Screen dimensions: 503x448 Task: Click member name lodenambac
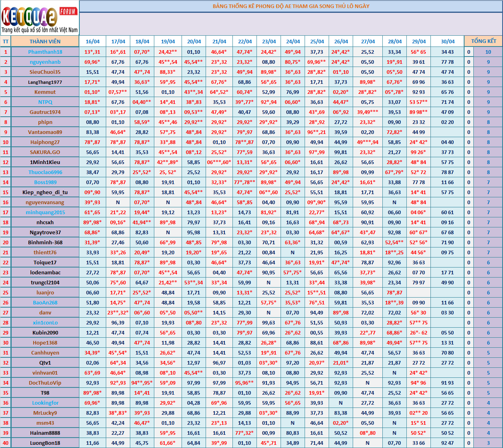[x=45, y=272]
